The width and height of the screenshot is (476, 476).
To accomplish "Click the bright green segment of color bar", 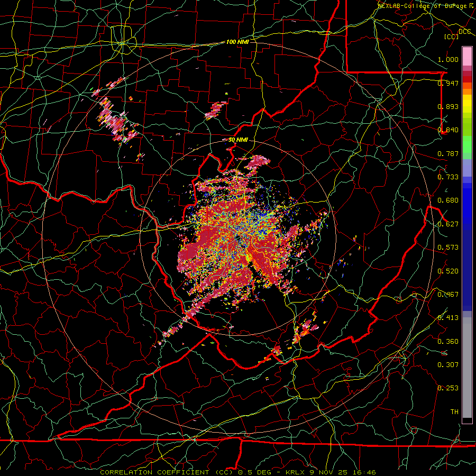I will pyautogui.click(x=467, y=144).
